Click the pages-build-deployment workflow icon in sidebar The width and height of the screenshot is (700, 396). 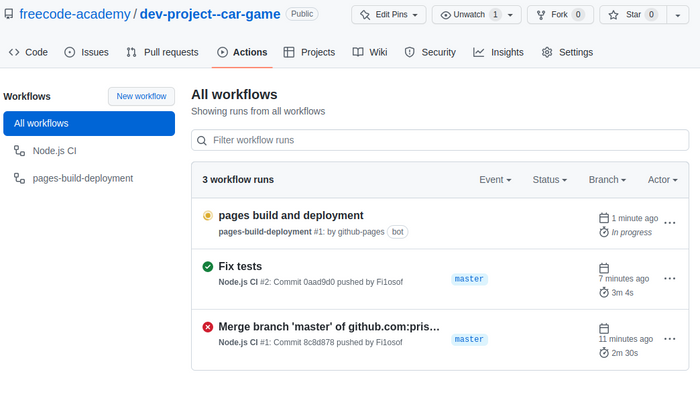(x=19, y=178)
